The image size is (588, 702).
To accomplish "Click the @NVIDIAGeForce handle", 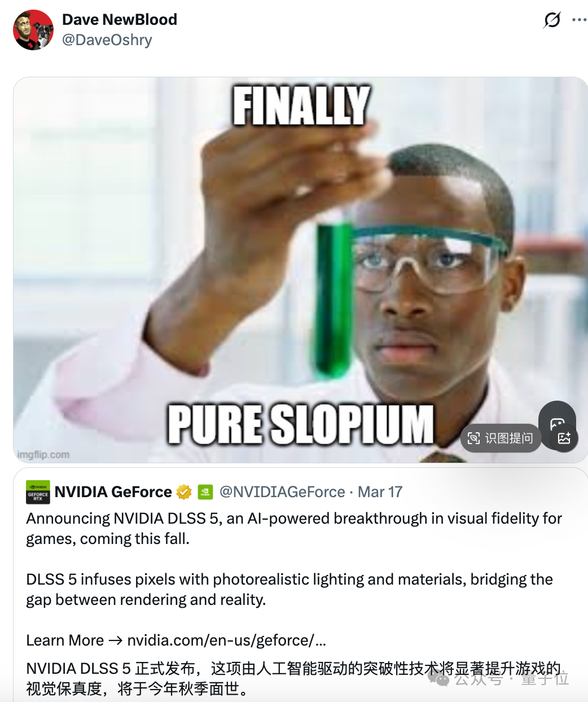I will (x=282, y=492).
